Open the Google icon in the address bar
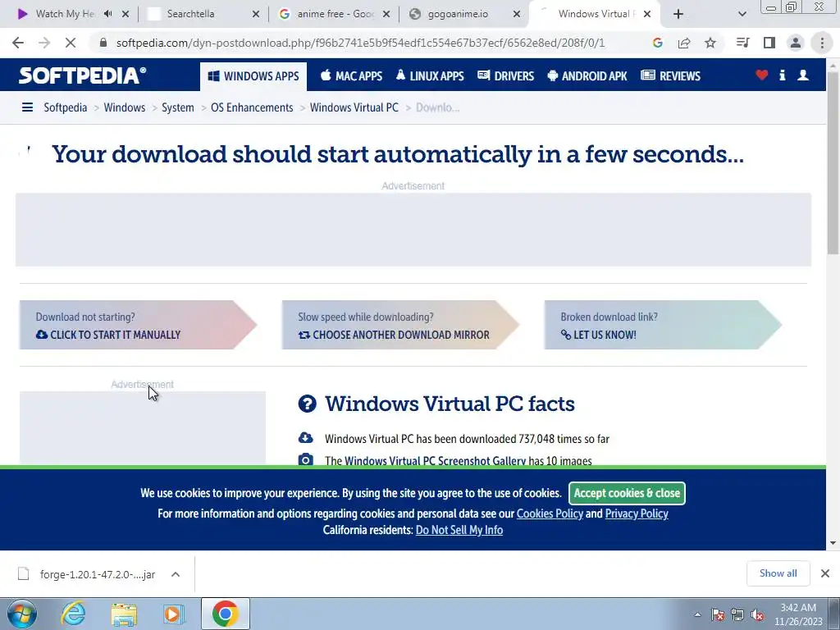Screen dimensions: 840x630 (658, 43)
